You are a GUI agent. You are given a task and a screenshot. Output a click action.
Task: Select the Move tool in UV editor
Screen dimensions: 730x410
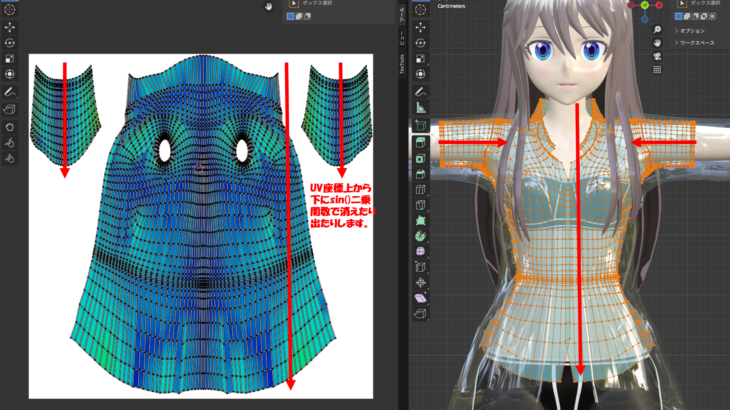coord(10,26)
